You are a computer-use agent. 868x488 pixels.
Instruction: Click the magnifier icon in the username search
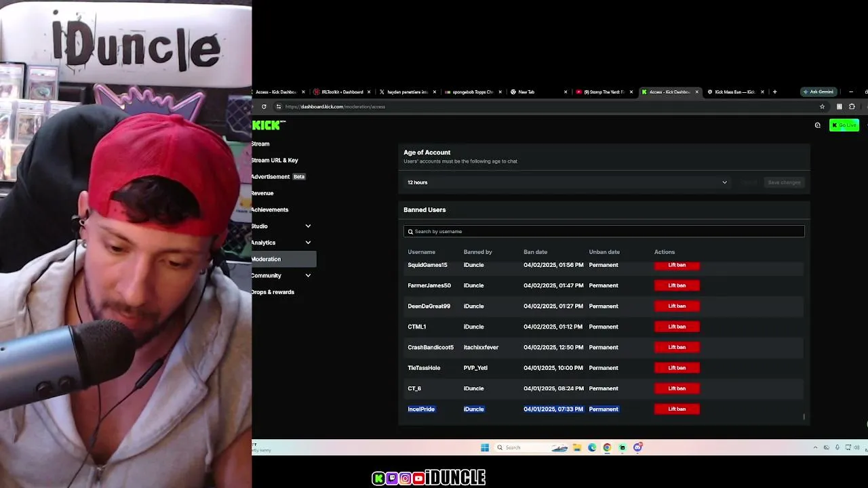pyautogui.click(x=410, y=232)
